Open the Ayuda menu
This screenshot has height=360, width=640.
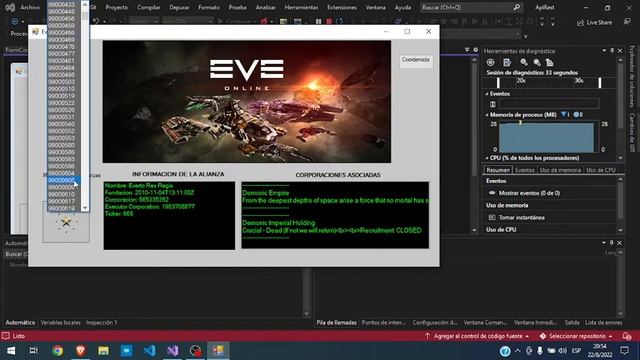[x=402, y=7]
